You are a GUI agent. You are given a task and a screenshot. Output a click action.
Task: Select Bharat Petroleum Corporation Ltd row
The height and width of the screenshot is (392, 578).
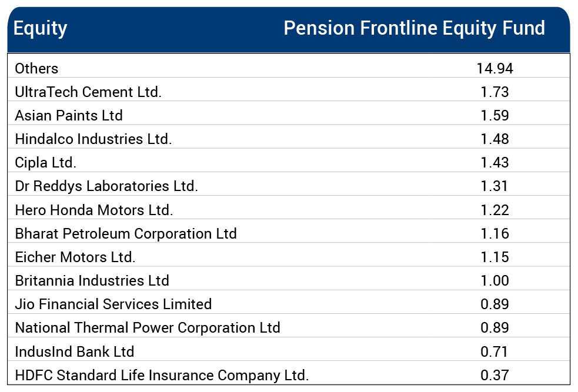[126, 233]
